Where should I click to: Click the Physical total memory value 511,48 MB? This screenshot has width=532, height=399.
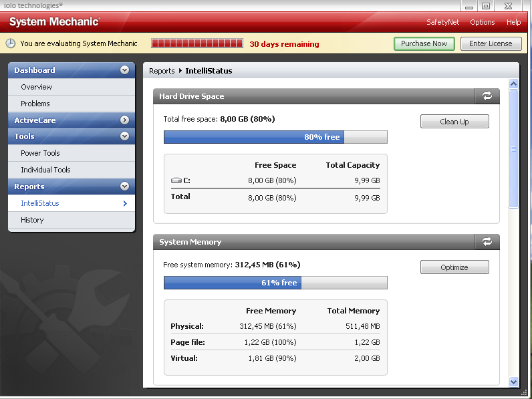click(363, 326)
